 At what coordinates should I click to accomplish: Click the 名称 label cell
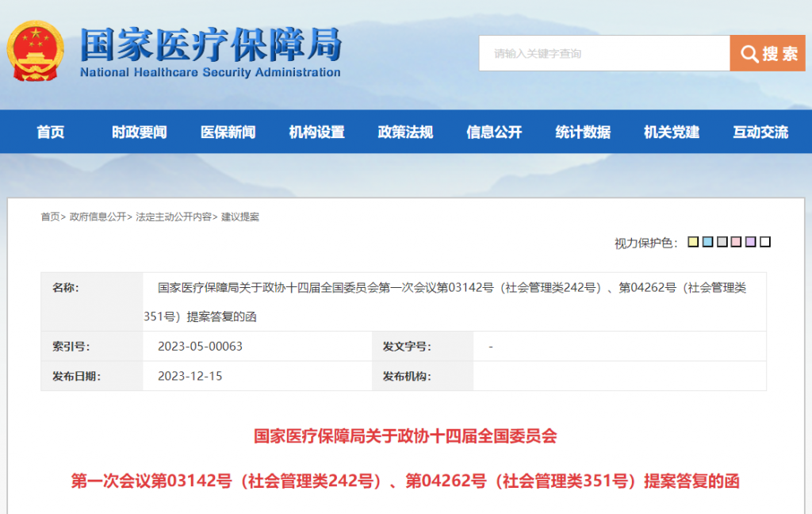(92, 302)
